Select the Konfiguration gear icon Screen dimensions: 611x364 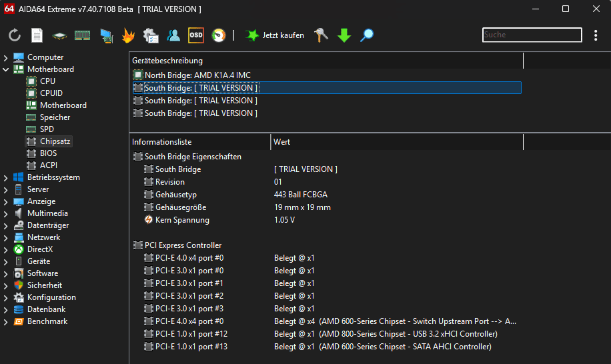click(x=18, y=297)
